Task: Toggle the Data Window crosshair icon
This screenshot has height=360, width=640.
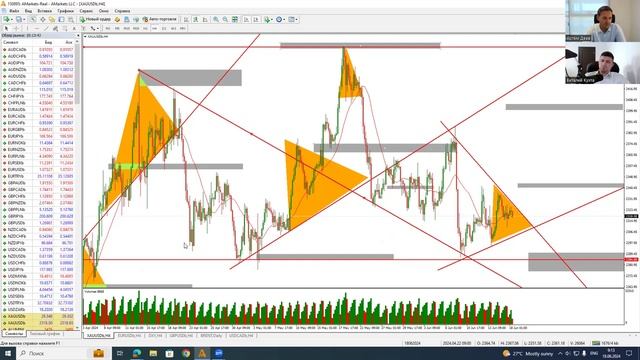Action: click(x=42, y=19)
